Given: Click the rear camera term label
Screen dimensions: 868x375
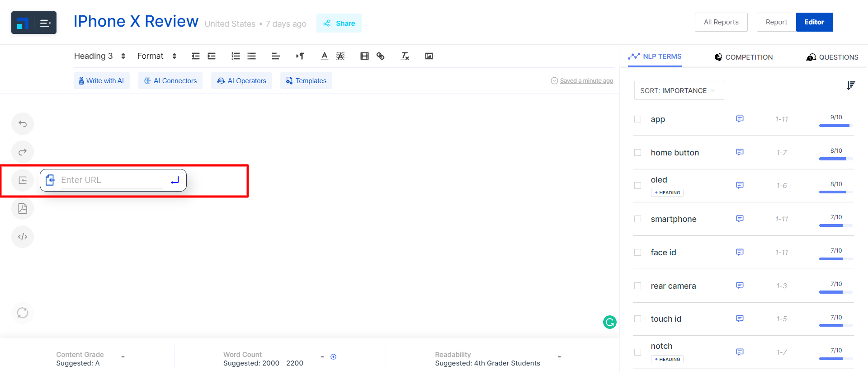Looking at the screenshot, I should [673, 286].
